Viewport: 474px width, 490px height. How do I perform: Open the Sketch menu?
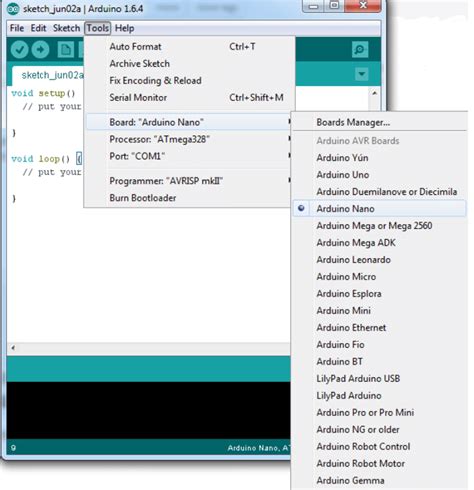click(x=66, y=28)
